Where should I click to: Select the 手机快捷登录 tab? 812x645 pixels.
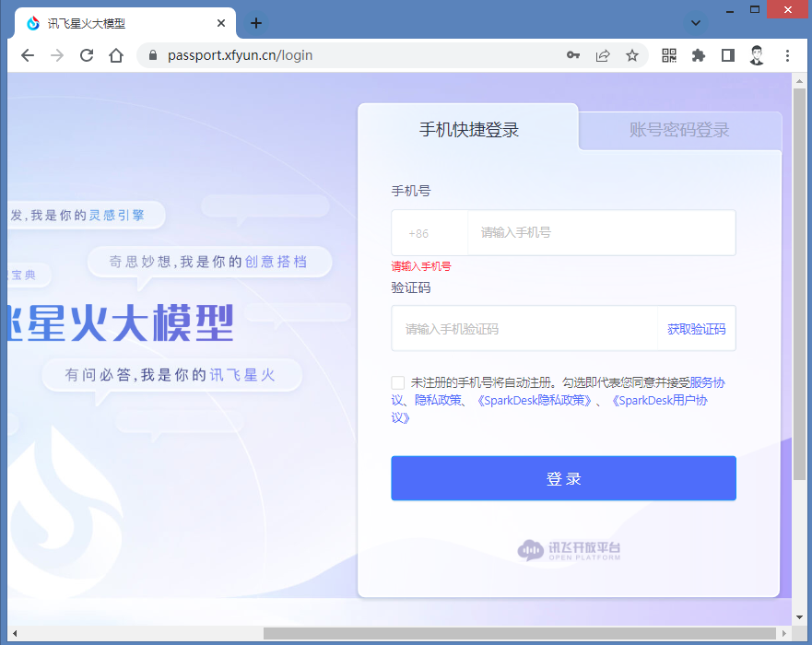pyautogui.click(x=469, y=130)
